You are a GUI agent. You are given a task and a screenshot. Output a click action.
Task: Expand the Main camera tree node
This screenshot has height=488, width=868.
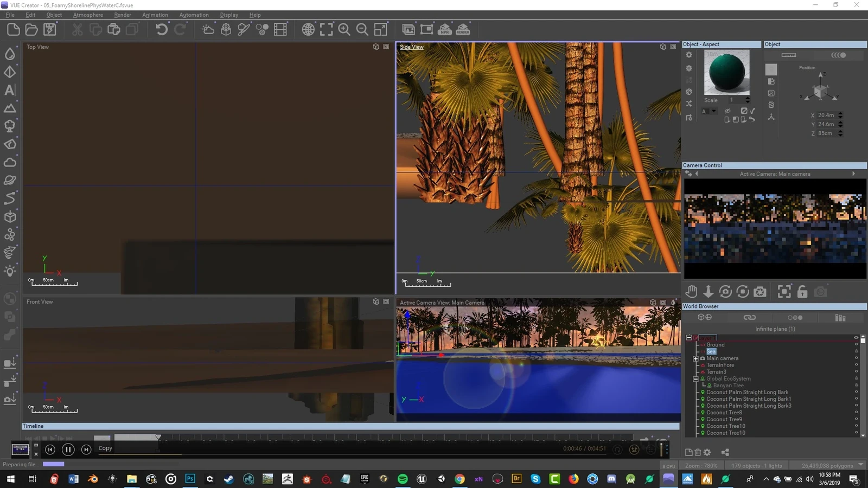point(695,358)
